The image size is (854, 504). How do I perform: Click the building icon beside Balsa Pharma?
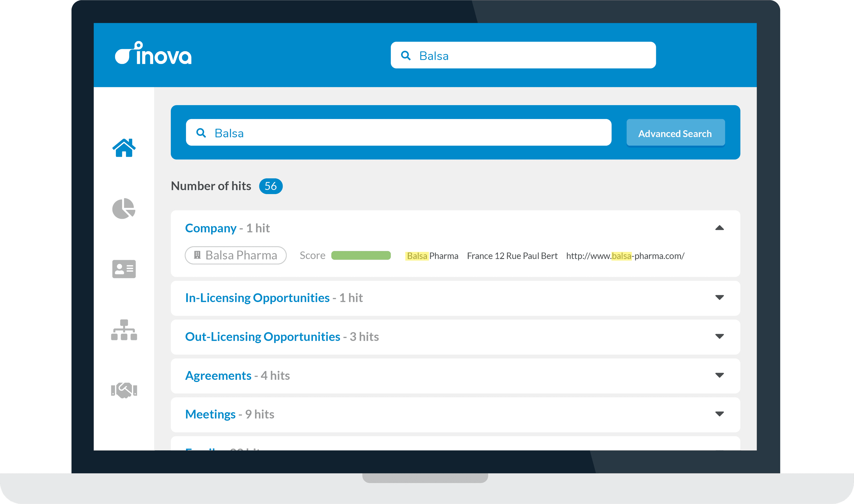point(197,255)
